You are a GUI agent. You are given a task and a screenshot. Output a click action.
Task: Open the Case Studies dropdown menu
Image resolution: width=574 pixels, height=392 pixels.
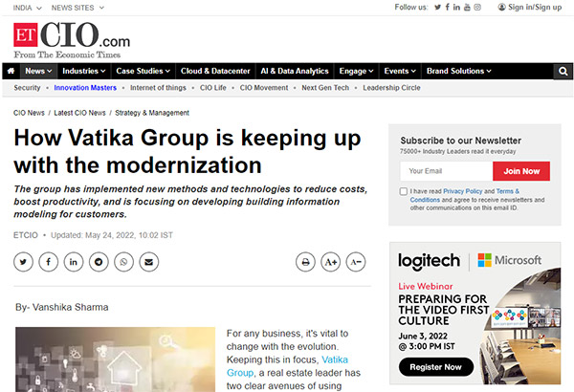[143, 71]
